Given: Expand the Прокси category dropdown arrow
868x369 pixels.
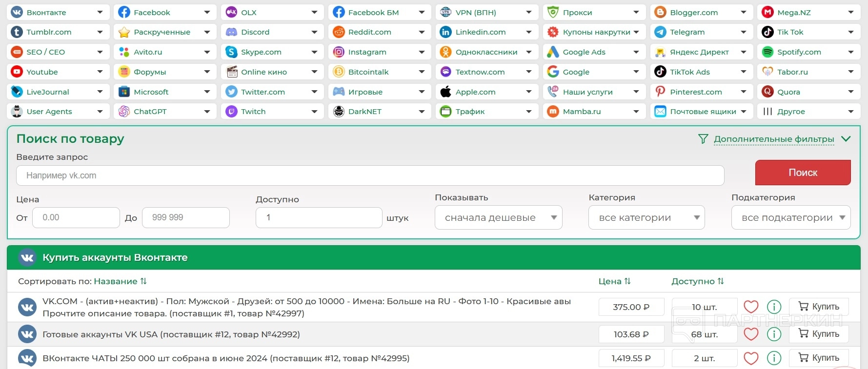Looking at the screenshot, I should click(x=636, y=12).
